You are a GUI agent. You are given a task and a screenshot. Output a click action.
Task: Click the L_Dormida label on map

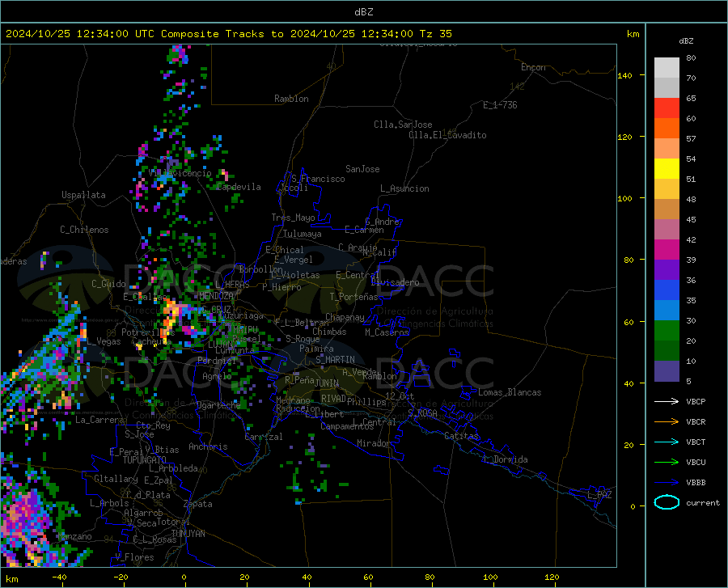click(505, 459)
